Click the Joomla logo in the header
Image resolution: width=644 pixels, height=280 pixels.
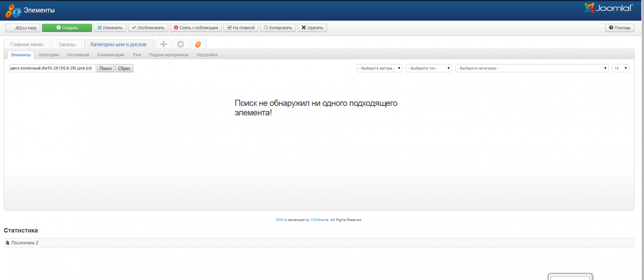click(x=608, y=8)
